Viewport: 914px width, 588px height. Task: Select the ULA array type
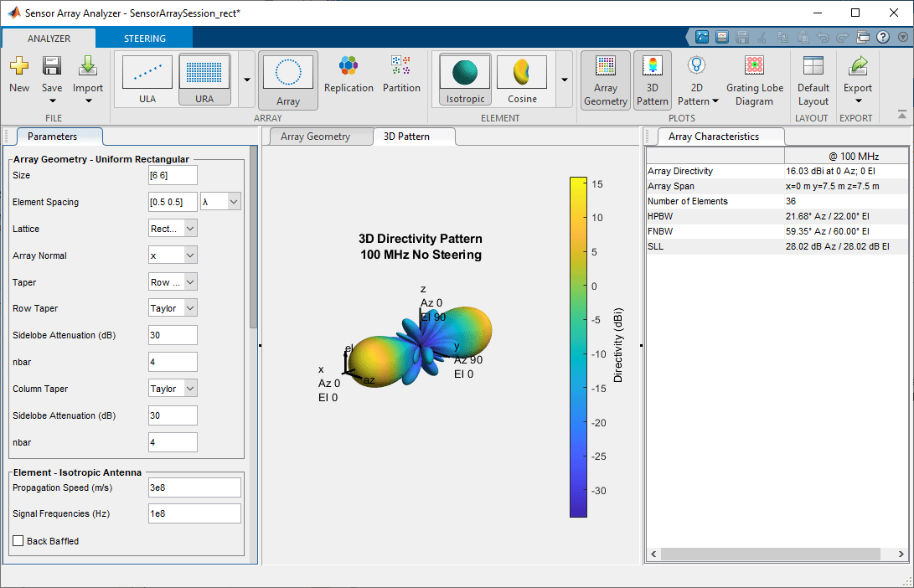coord(147,78)
